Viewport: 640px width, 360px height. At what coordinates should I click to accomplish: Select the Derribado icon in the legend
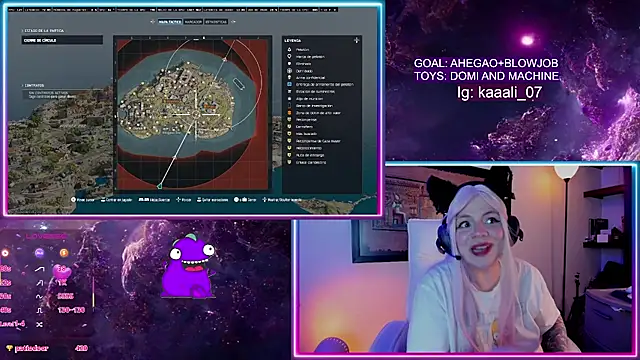point(289,71)
